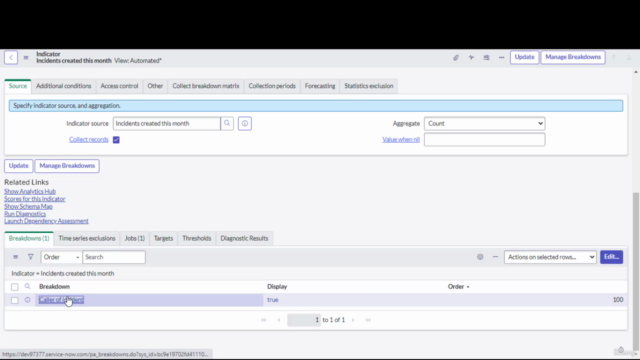Open the Jobs (1) tab
Viewport: 640px width, 360px height.
135,238
